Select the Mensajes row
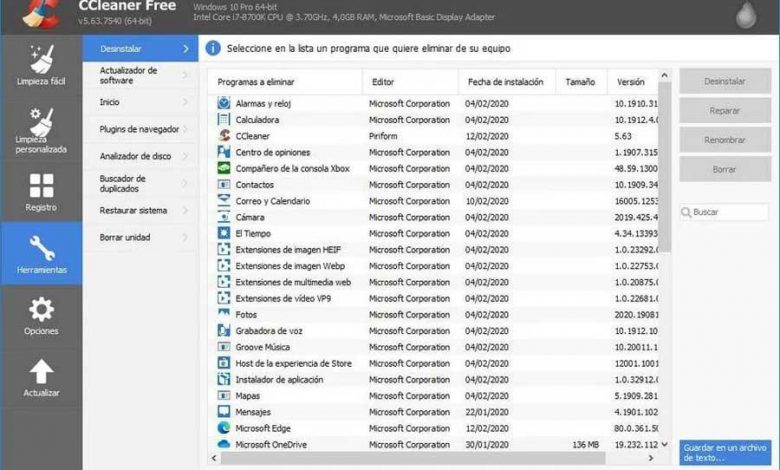This screenshot has height=470, width=780. [433, 412]
